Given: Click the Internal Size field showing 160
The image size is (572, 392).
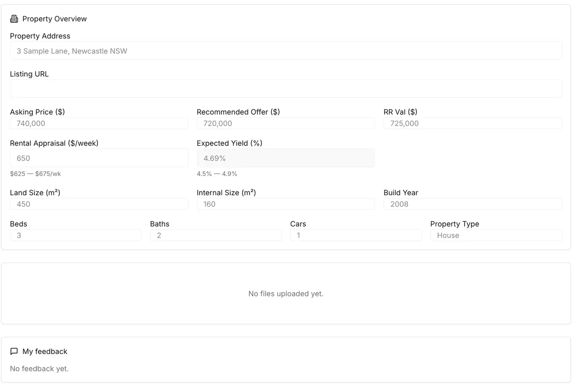Looking at the screenshot, I should [285, 204].
